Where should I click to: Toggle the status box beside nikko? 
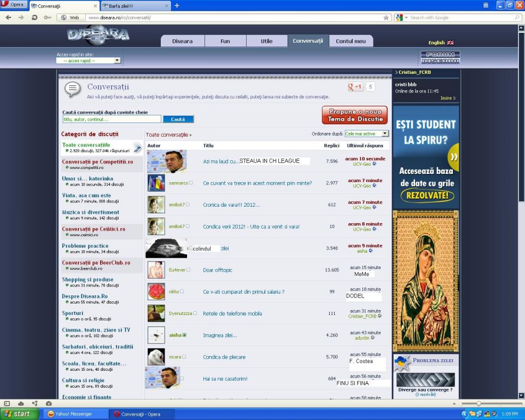click(182, 291)
